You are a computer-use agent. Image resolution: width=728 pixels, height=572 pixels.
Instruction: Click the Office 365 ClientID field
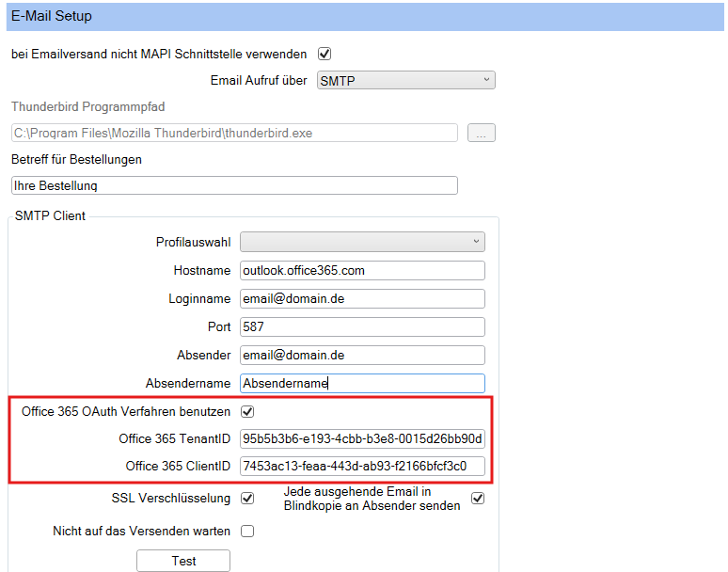(x=362, y=466)
